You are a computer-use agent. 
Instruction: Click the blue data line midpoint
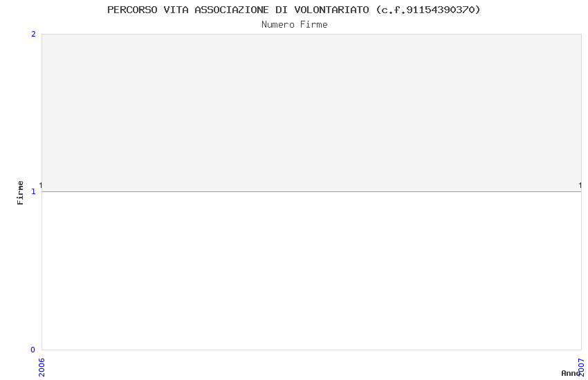[x=311, y=191]
